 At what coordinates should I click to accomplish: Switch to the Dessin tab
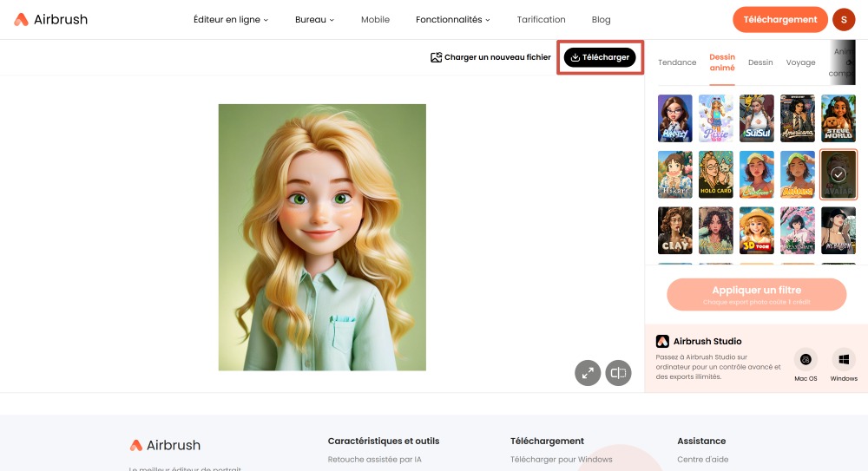pyautogui.click(x=760, y=62)
